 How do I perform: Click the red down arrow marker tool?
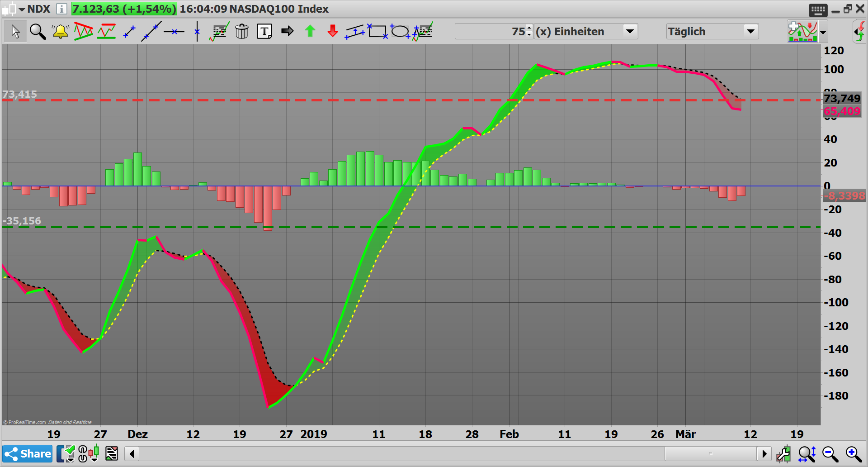tap(332, 31)
